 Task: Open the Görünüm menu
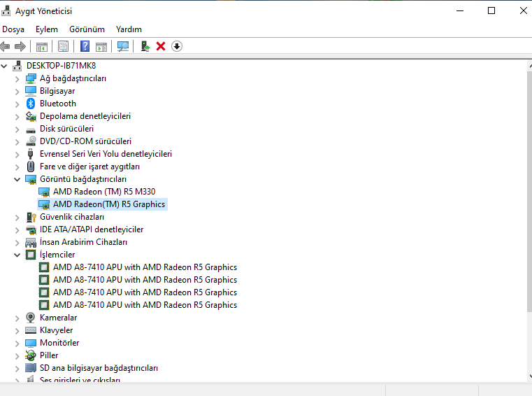(87, 29)
